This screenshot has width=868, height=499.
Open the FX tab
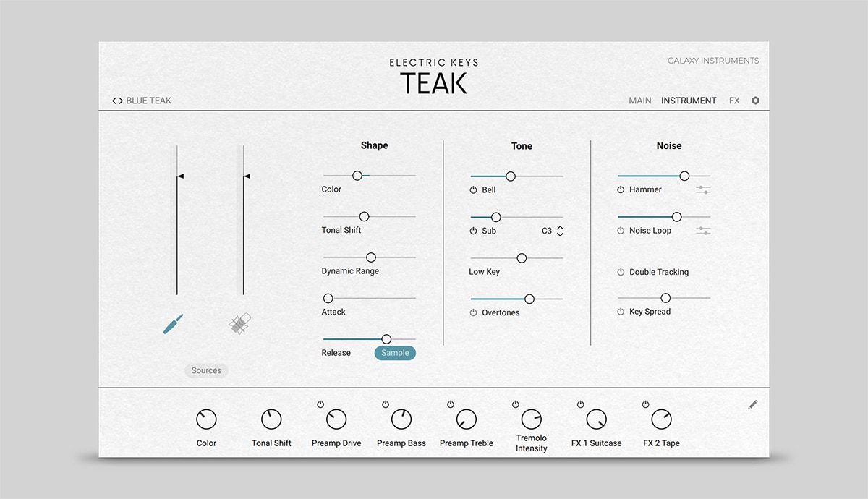(x=734, y=101)
